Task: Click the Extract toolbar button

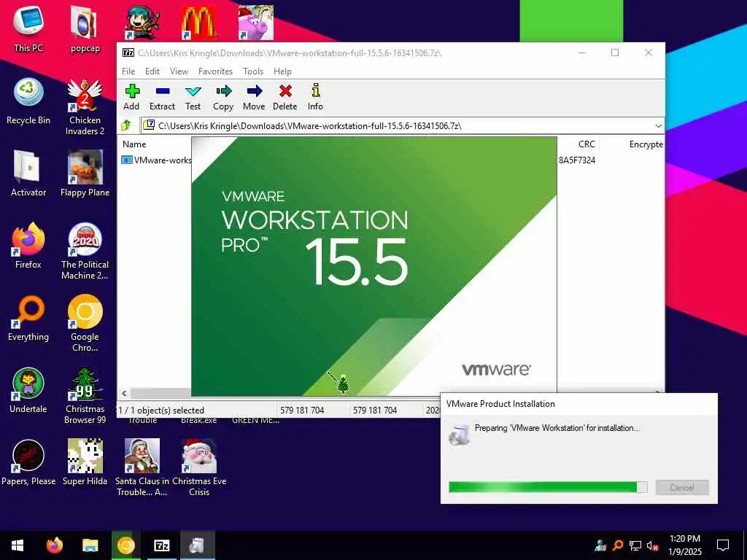Action: (x=162, y=97)
